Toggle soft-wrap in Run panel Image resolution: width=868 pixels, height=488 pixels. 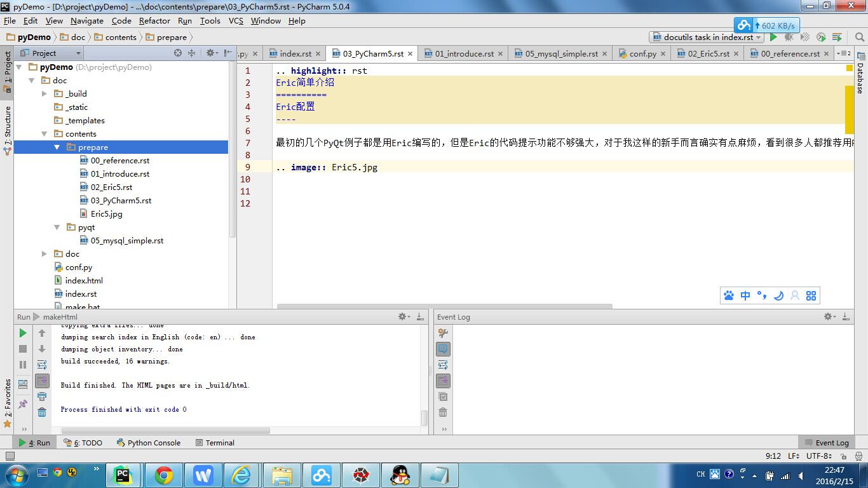click(42, 365)
